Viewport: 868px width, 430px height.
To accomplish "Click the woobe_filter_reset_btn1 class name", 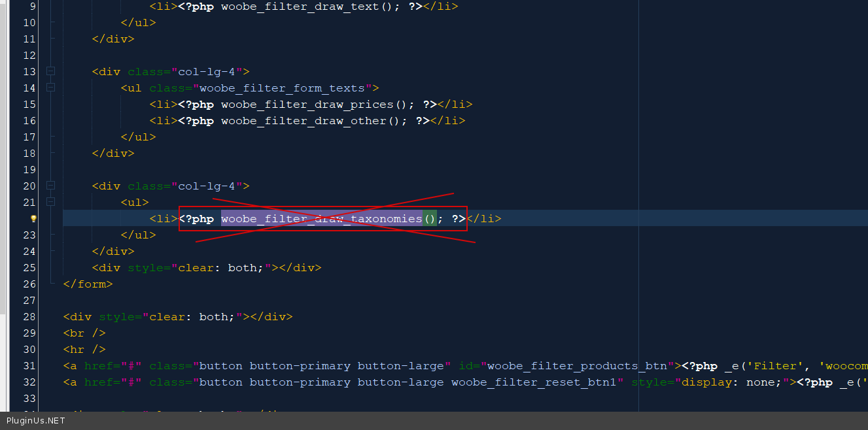I will pyautogui.click(x=534, y=382).
